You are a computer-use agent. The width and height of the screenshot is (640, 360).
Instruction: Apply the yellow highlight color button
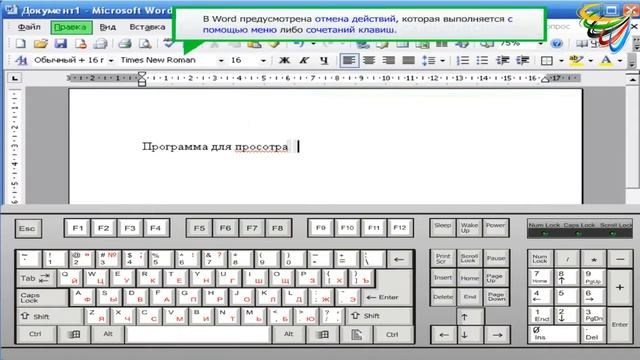coord(576,60)
